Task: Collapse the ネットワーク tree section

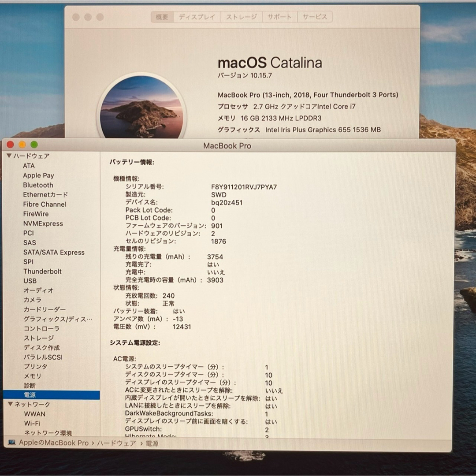Action: [10, 404]
